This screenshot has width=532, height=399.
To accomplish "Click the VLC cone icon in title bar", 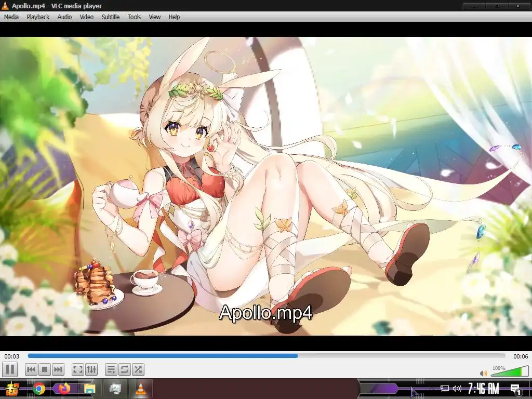I will click(x=5, y=6).
